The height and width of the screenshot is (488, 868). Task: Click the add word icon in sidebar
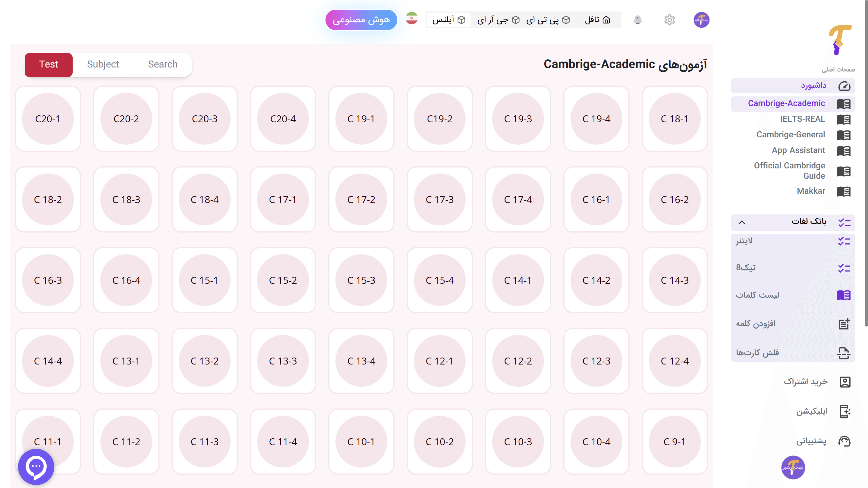[x=844, y=324]
